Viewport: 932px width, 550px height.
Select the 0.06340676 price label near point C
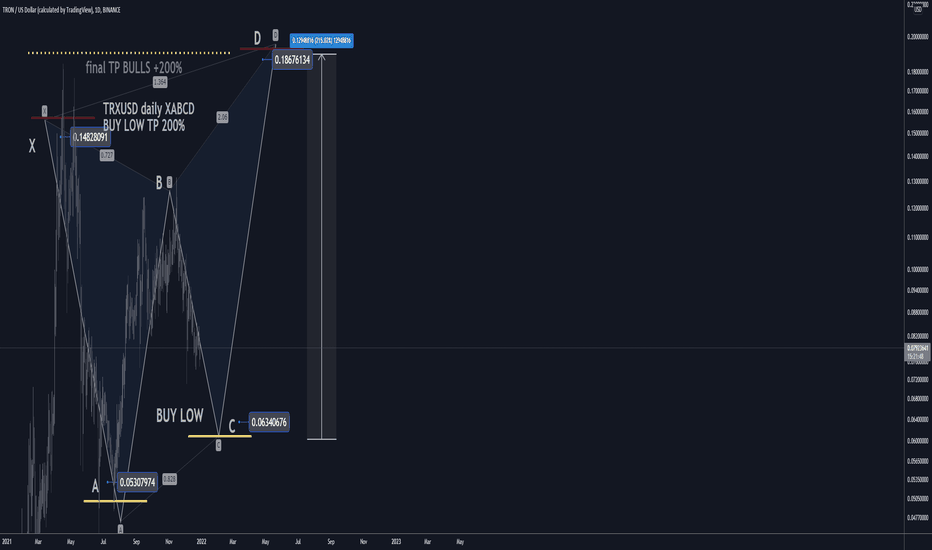(x=269, y=422)
